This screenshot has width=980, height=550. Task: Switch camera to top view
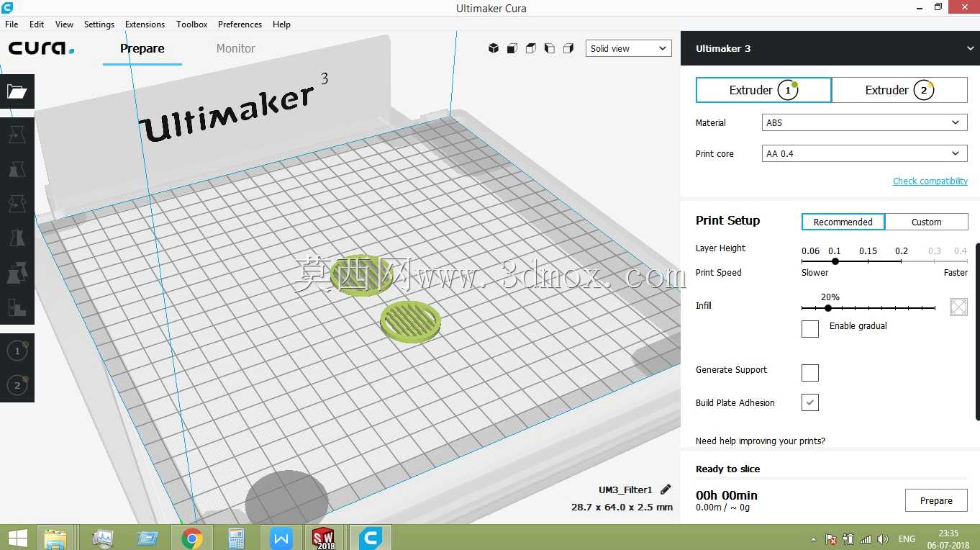click(531, 48)
